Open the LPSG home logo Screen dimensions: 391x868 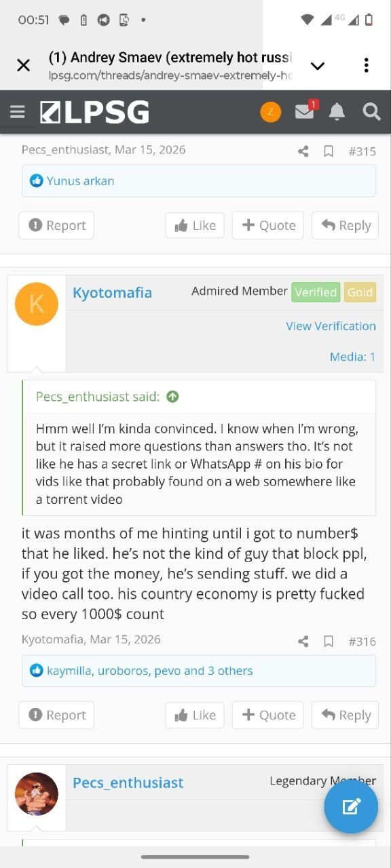[x=94, y=112]
